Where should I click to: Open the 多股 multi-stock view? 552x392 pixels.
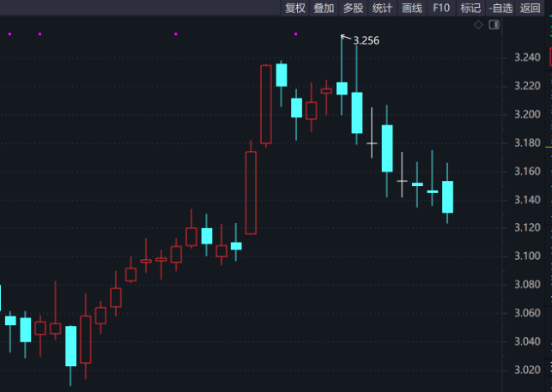(353, 8)
